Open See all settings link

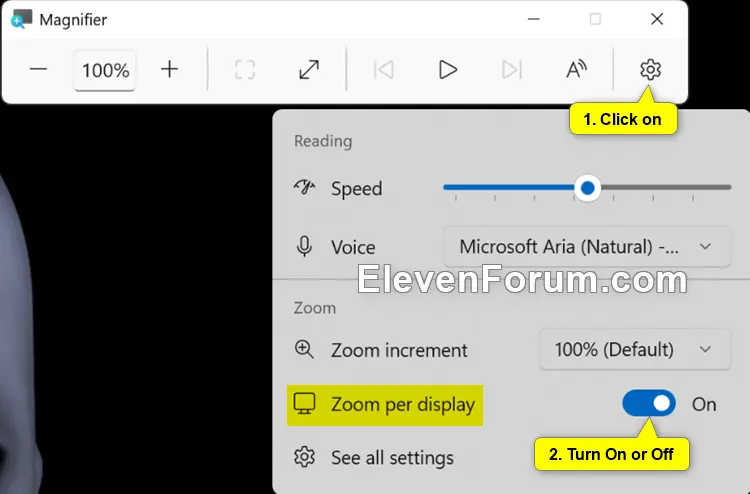392,458
